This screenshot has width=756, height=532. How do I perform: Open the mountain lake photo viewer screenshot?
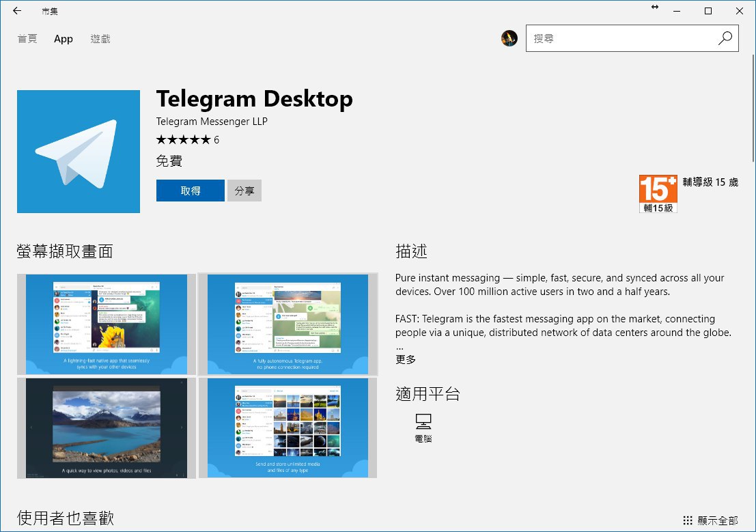coord(107,428)
